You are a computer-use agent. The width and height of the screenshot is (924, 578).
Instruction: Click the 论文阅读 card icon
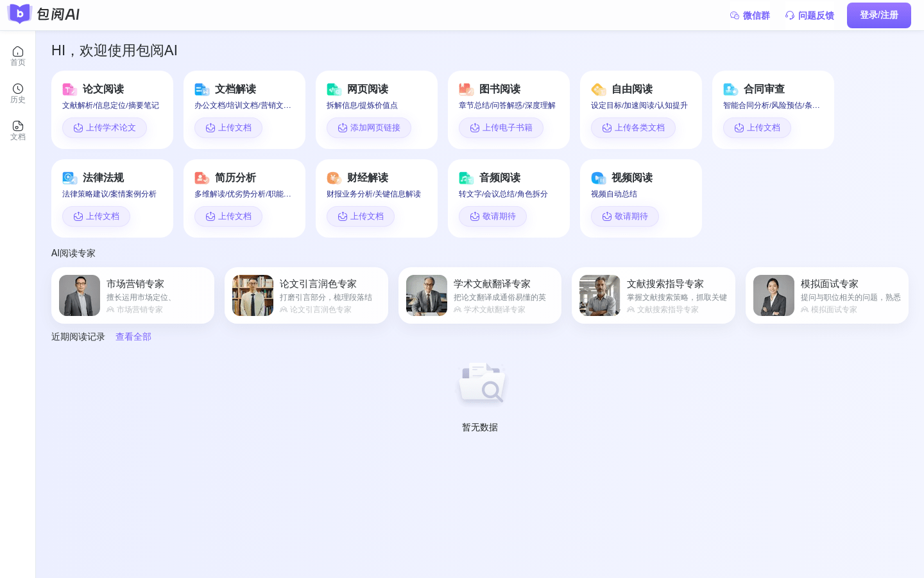click(x=69, y=89)
